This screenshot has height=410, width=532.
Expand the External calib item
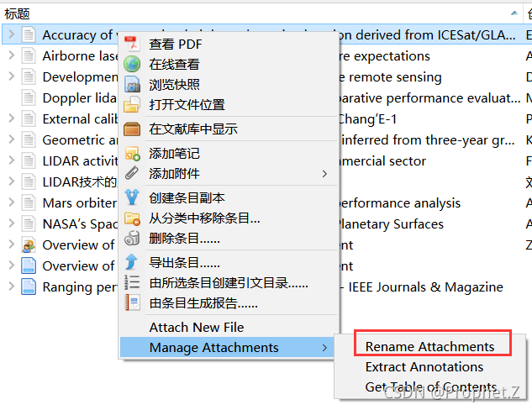pyautogui.click(x=11, y=118)
